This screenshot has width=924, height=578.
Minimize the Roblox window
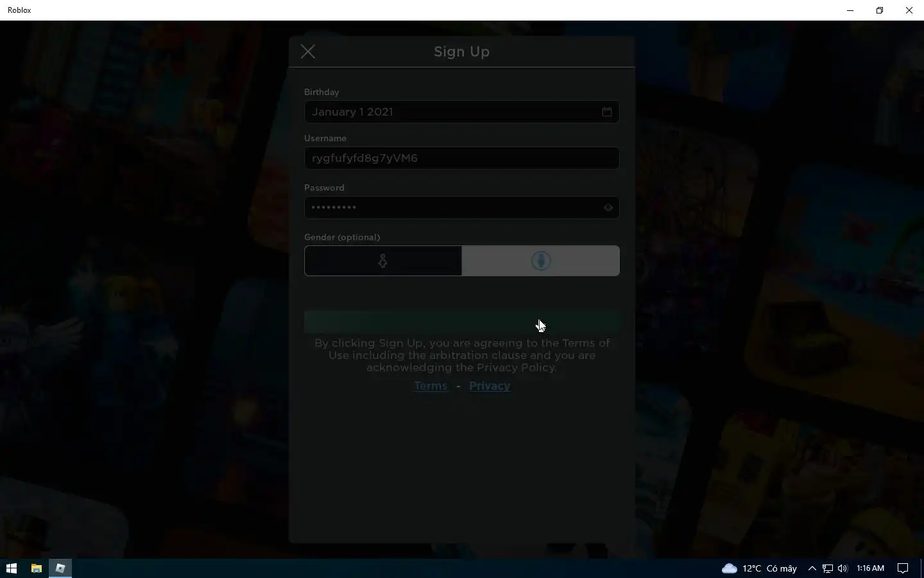tap(850, 10)
